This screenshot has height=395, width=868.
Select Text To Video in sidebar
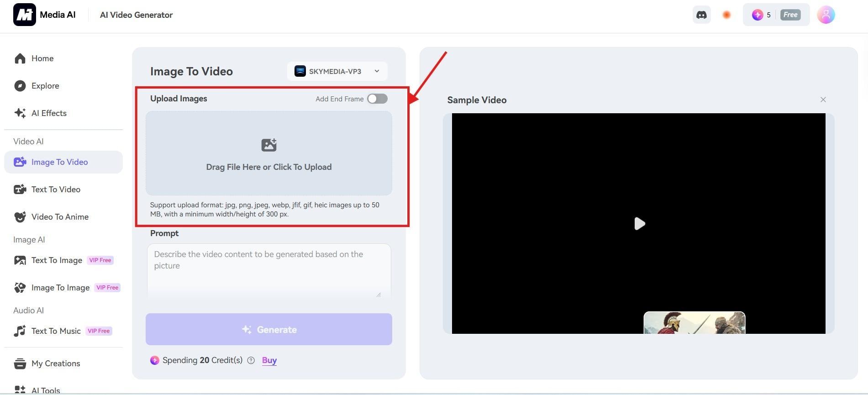(x=63, y=190)
